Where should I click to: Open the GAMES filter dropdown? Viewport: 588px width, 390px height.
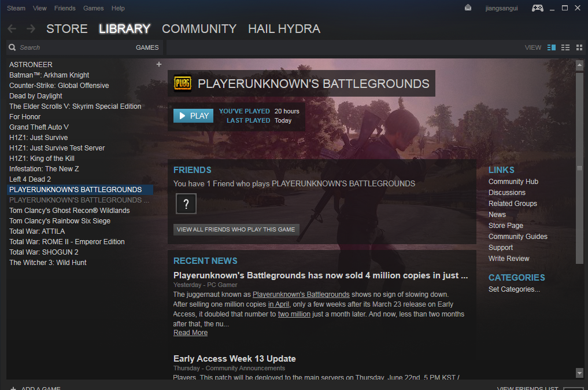[147, 47]
